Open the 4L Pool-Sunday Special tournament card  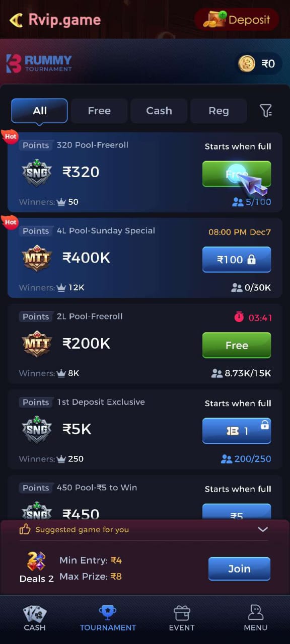coord(145,258)
